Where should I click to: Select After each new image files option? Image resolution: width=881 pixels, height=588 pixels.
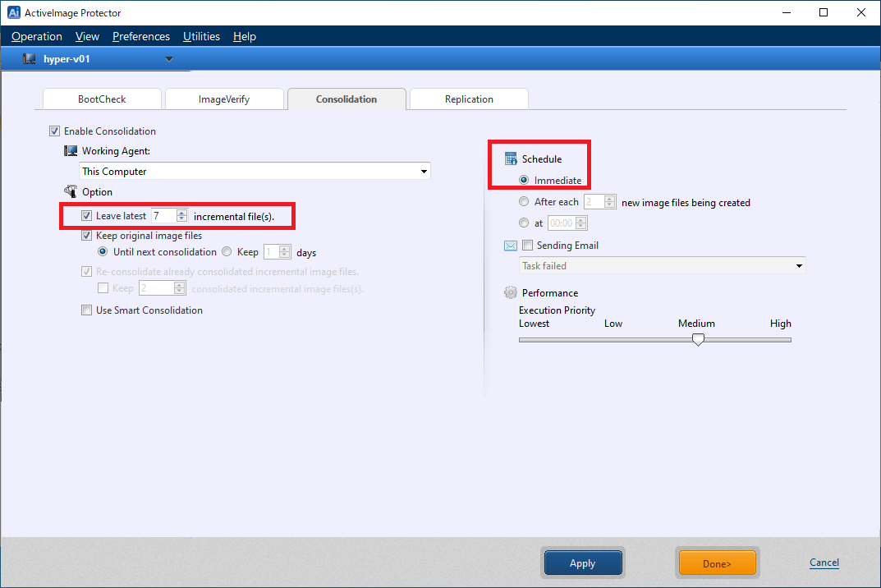pos(524,201)
